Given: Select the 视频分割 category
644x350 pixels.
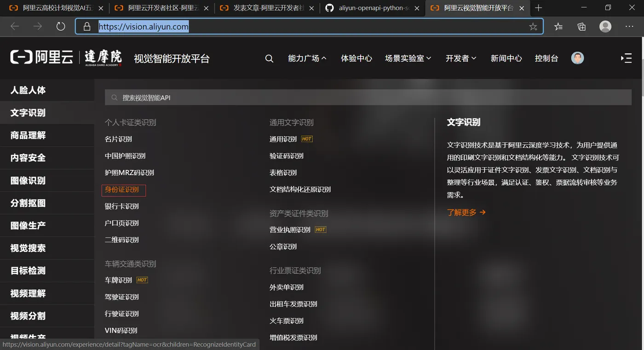Looking at the screenshot, I should pyautogui.click(x=47, y=316).
